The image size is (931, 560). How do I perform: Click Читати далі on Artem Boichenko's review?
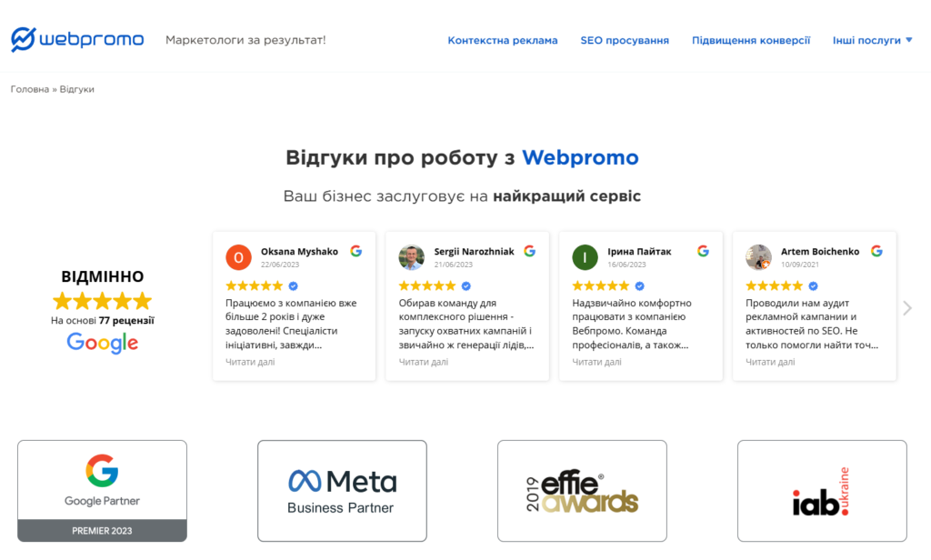point(769,362)
